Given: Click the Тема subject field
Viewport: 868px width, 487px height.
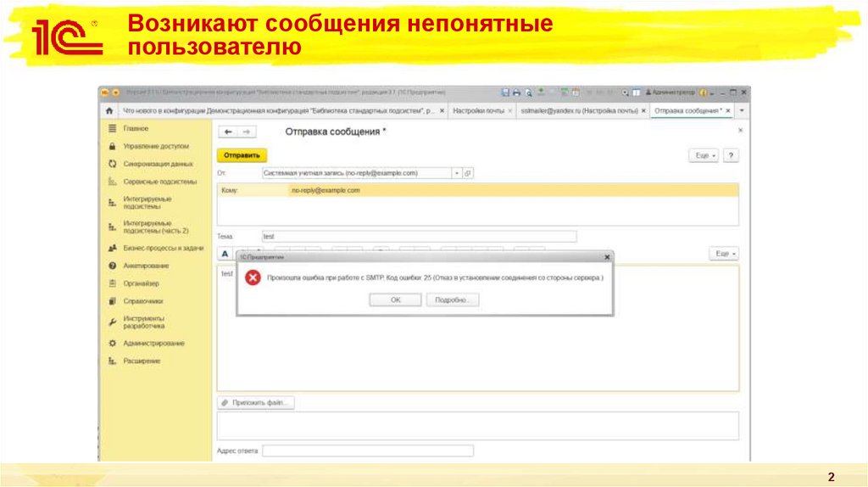Looking at the screenshot, I should (419, 237).
